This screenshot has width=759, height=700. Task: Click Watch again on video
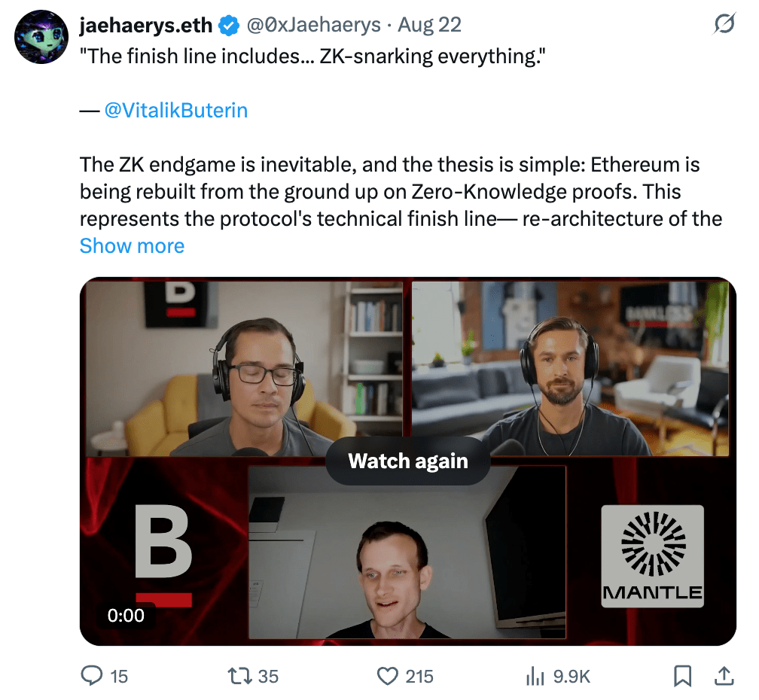[408, 461]
